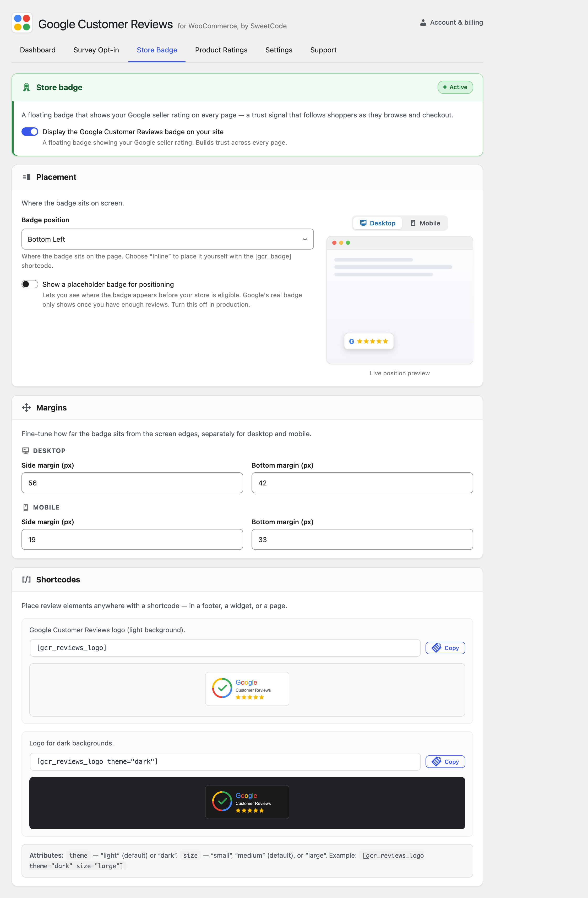Screen dimensions: 588x898
Task: Open the Survey Opt-in tab
Action: pyautogui.click(x=96, y=50)
